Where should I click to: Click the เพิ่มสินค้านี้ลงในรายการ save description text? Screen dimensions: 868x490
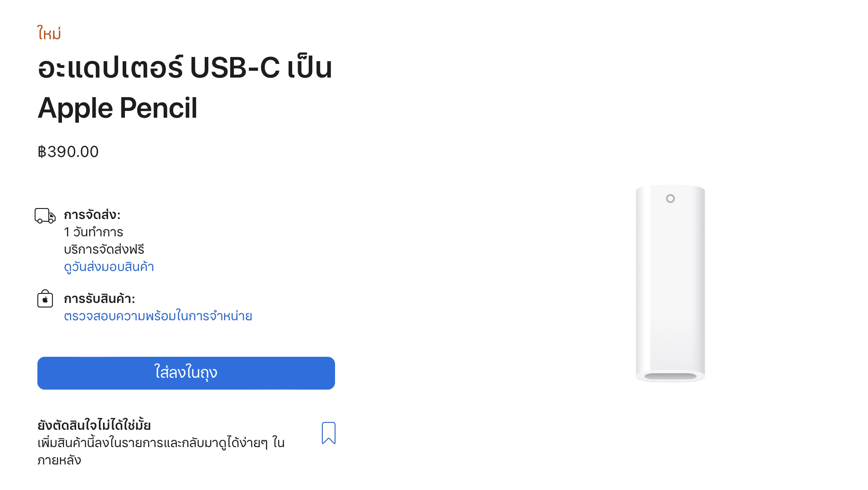pyautogui.click(x=161, y=443)
